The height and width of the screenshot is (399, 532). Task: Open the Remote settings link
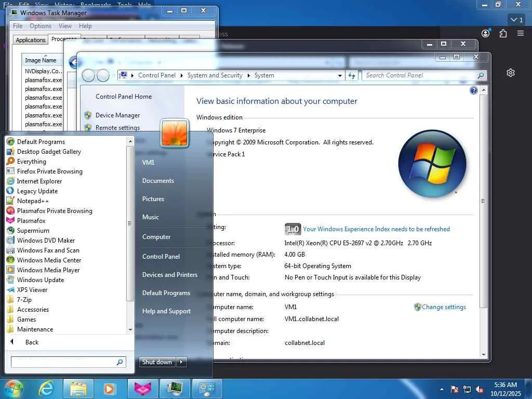pos(117,128)
